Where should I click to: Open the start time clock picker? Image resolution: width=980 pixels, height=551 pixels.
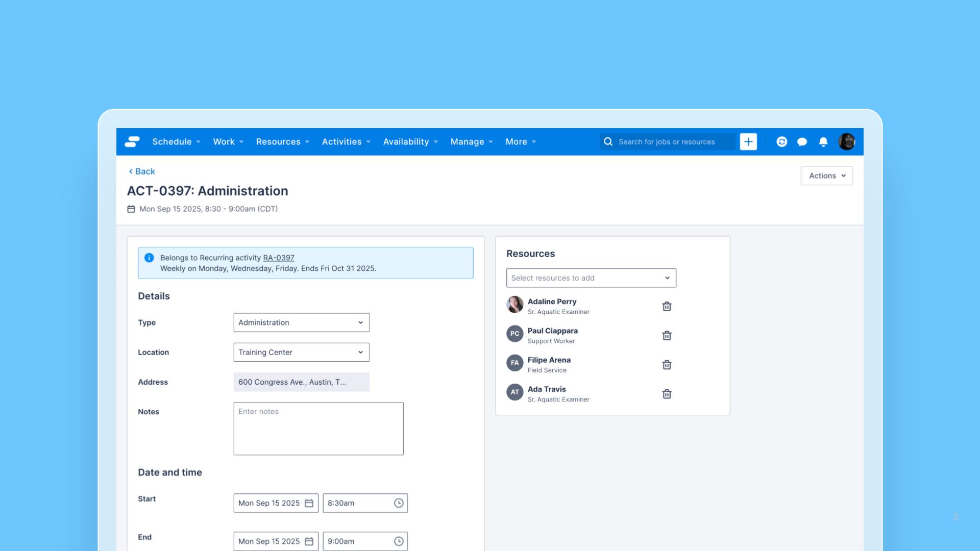[x=399, y=503]
